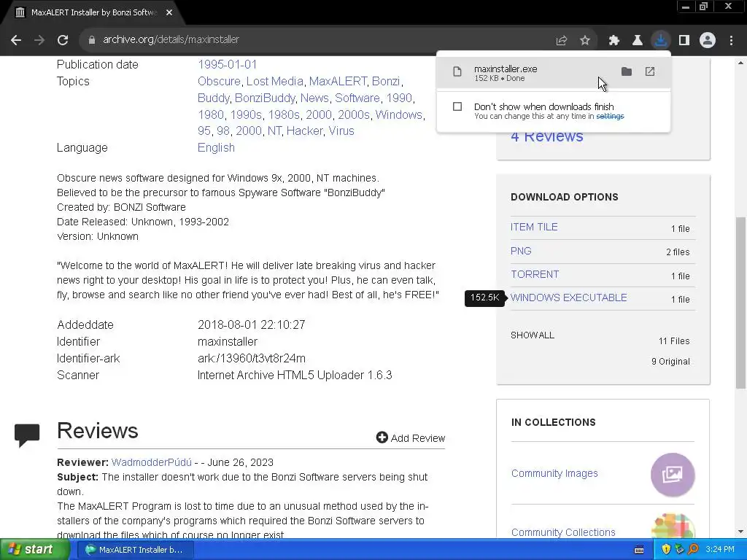Download the TORRENT file
This screenshot has height=560, width=747.
coord(535,274)
